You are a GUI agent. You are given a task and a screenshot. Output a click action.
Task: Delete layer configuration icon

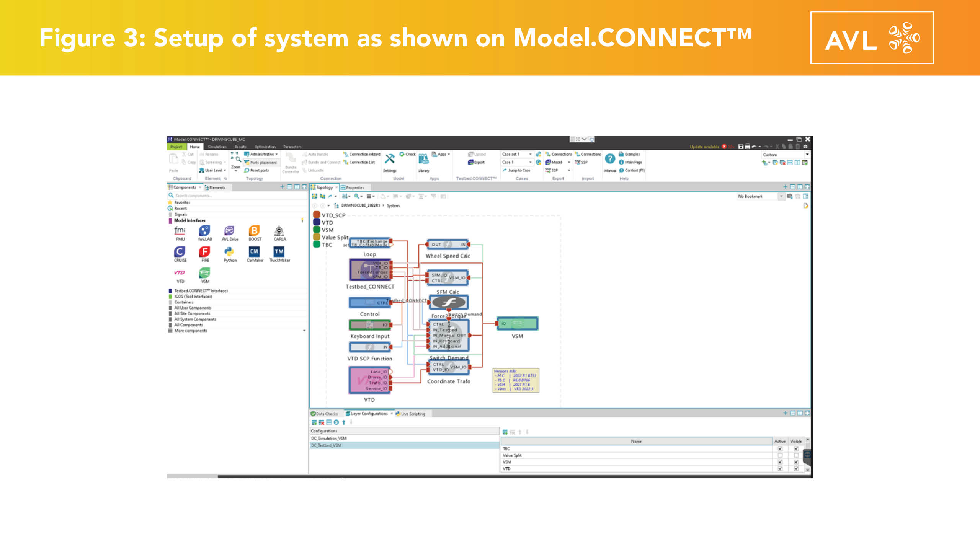321,422
